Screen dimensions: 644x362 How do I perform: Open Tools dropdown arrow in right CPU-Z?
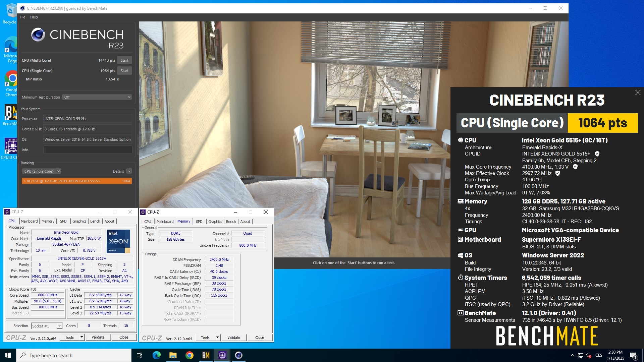[217, 338]
